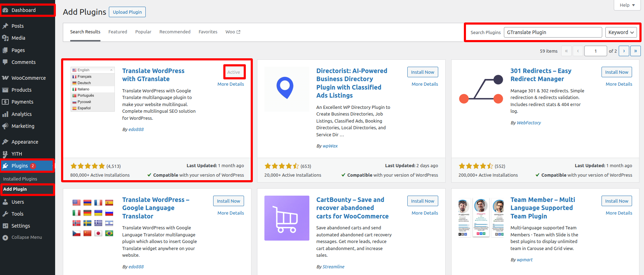Viewport: 644px width, 275px height.
Task: Click the CartBounty plugin thumbnail
Action: (x=287, y=218)
